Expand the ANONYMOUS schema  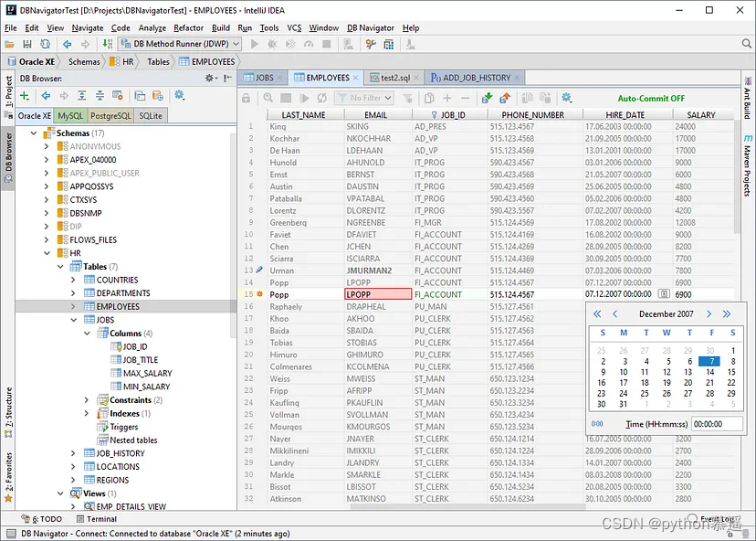coord(47,146)
